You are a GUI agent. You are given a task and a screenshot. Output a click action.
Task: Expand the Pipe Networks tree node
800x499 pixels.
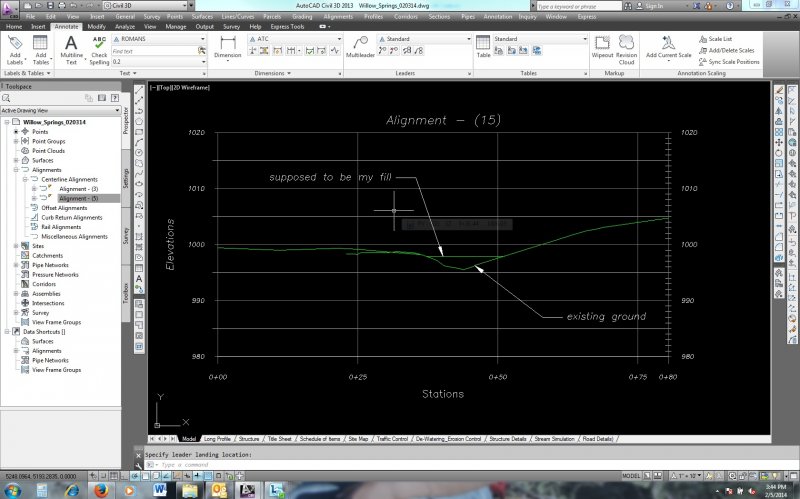(x=16, y=265)
